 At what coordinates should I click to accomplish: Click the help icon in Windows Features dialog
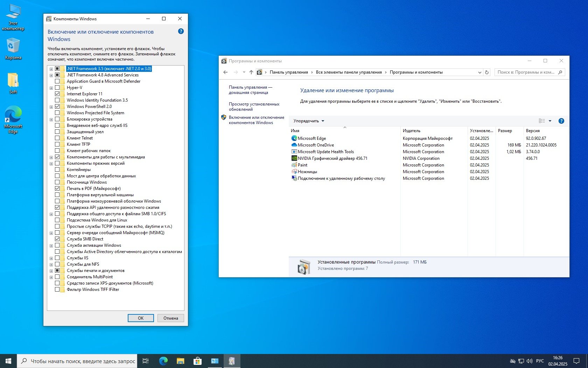tap(181, 31)
